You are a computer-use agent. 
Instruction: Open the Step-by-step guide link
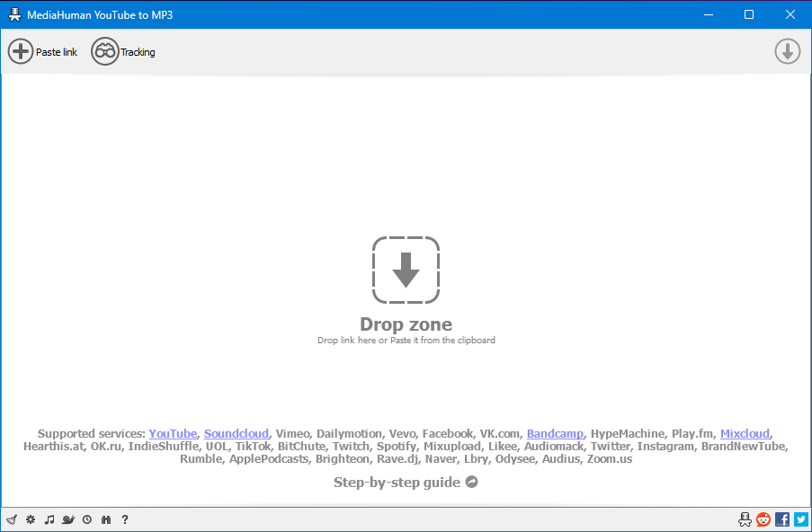pos(397,483)
